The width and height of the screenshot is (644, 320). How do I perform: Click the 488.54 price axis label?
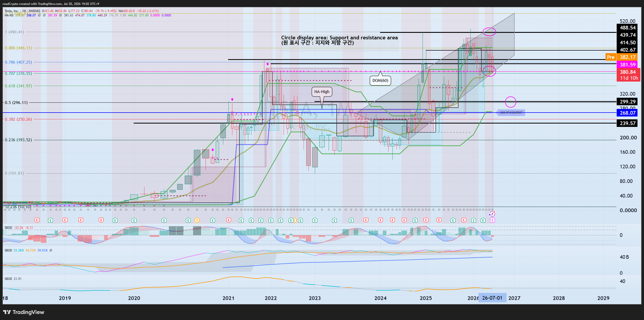(628, 28)
